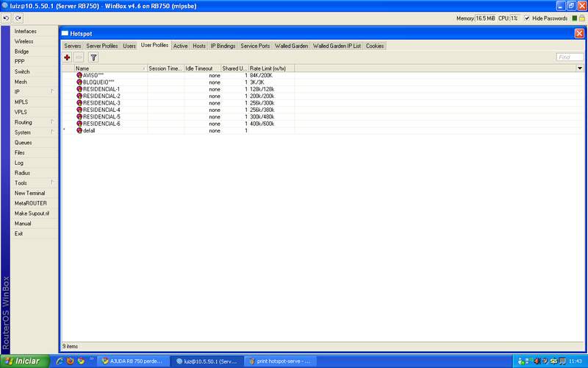
Task: Switch to print hotspot-serve taskbar window
Action: coord(281,361)
